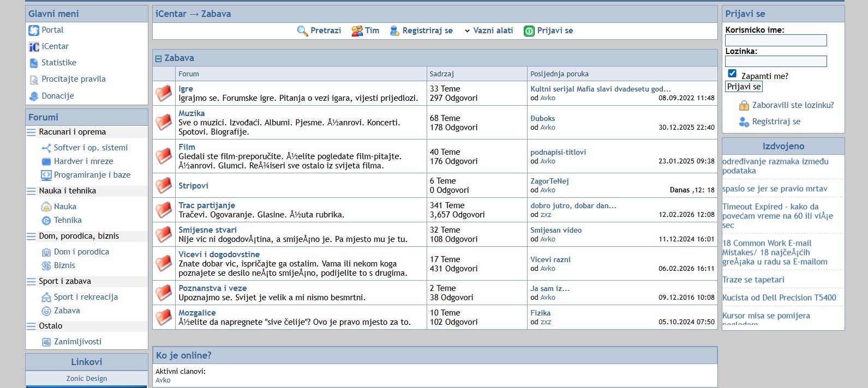Collapse the Racunari i oprema group
868x388 pixels.
click(31, 132)
